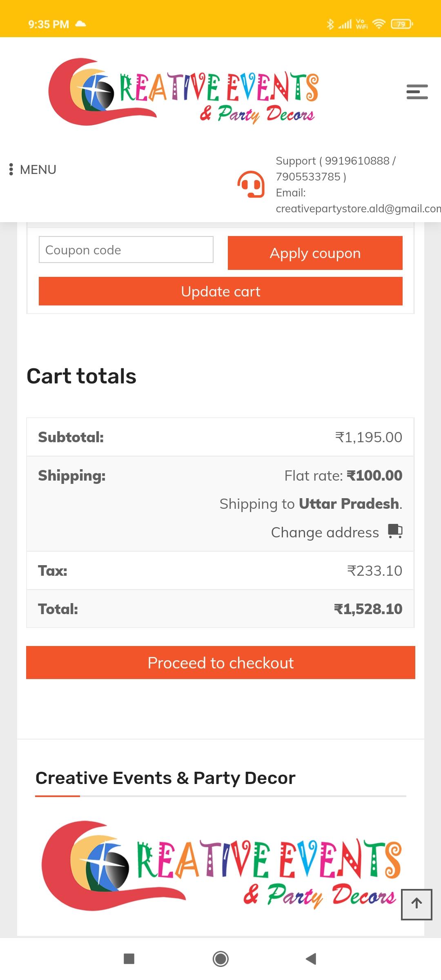Focus the Coupon code field
441x980 pixels.
[x=126, y=249]
